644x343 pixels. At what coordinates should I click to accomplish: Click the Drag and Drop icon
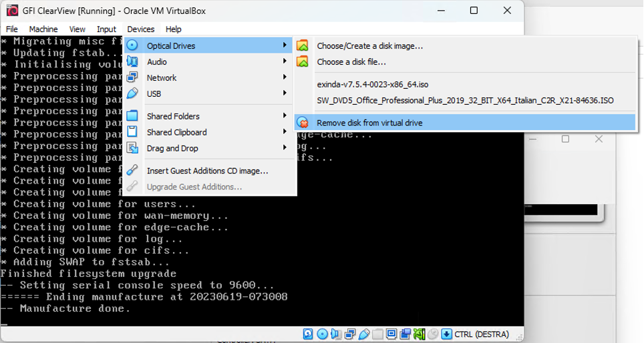(132, 147)
